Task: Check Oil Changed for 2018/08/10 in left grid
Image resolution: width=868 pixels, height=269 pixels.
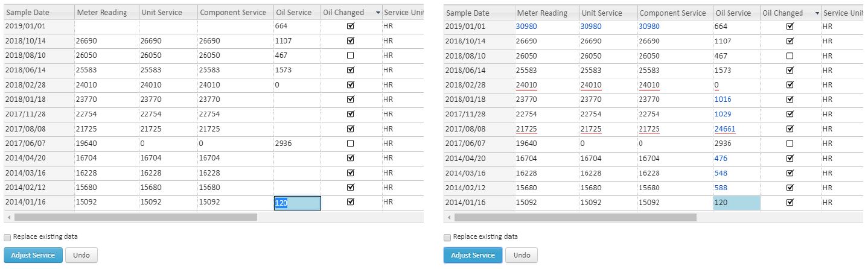Action: coord(351,55)
